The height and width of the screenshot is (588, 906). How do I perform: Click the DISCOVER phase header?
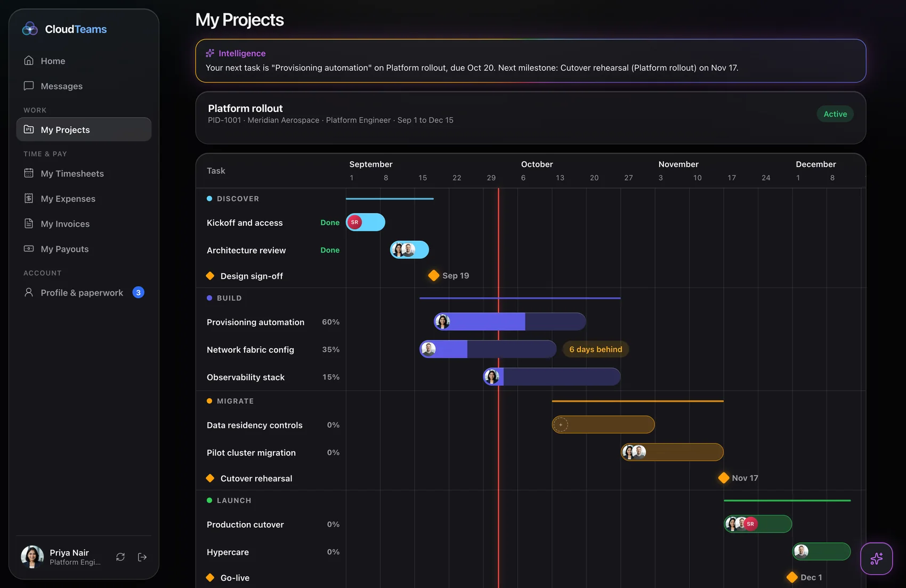(233, 199)
